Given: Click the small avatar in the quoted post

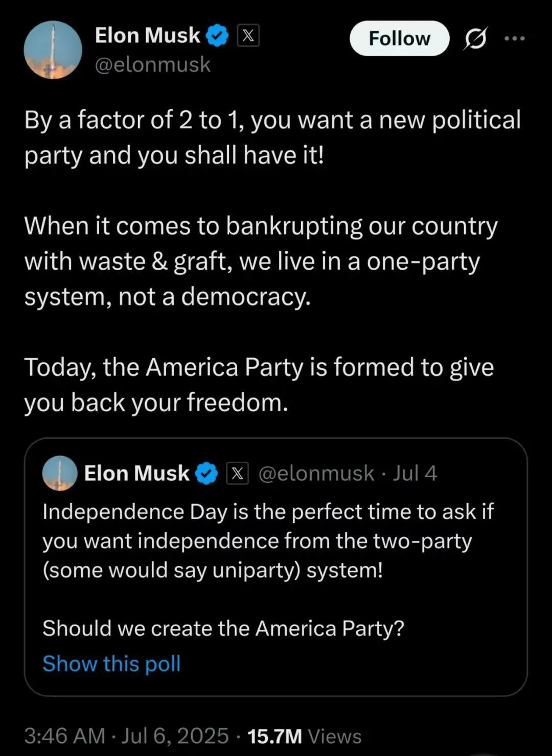Looking at the screenshot, I should tap(60, 473).
